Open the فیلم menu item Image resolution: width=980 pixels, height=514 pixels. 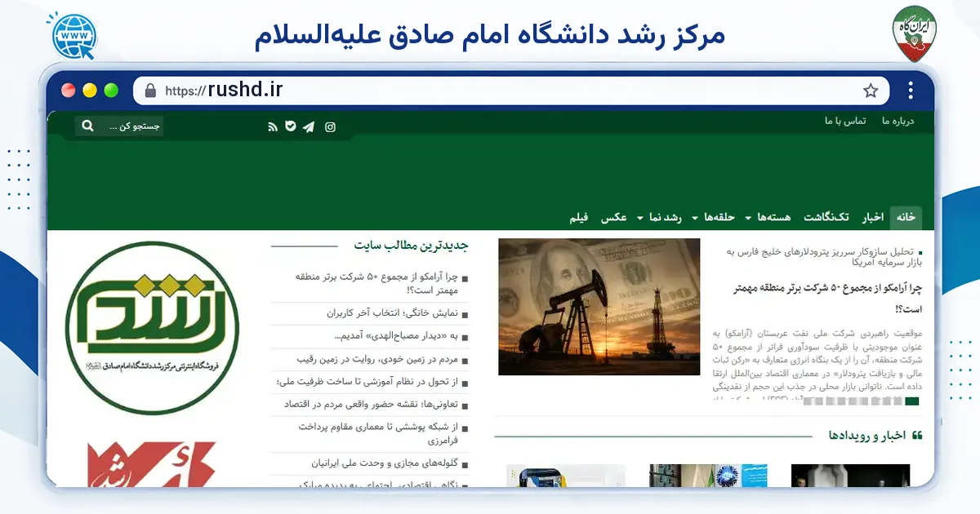(x=578, y=217)
